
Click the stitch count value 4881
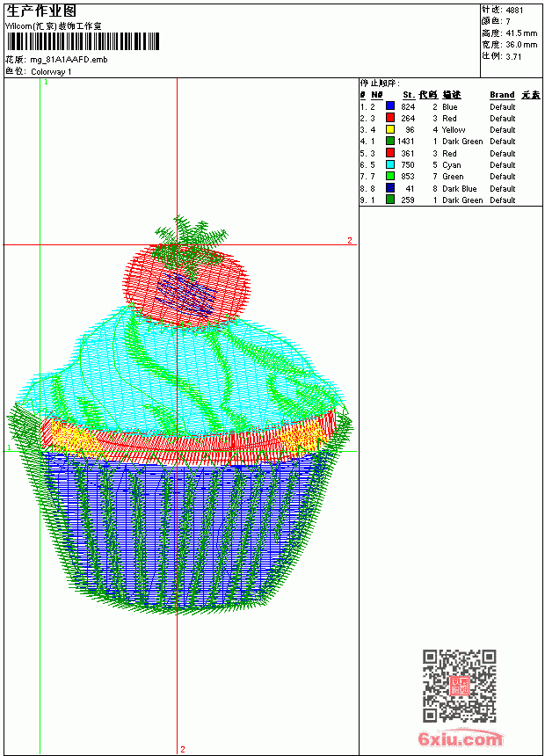pyautogui.click(x=514, y=11)
